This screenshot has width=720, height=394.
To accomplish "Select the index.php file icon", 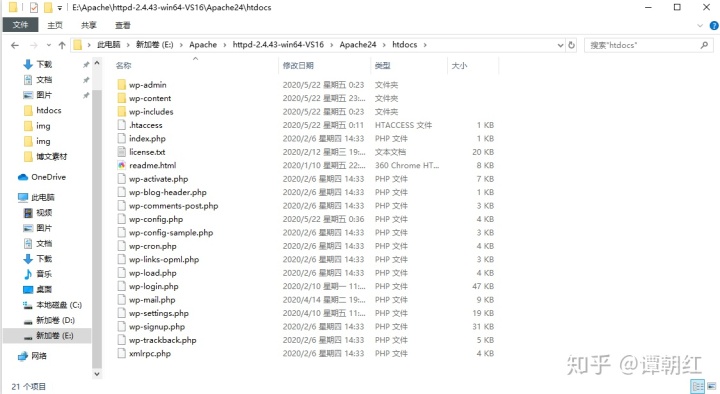I will (122, 138).
